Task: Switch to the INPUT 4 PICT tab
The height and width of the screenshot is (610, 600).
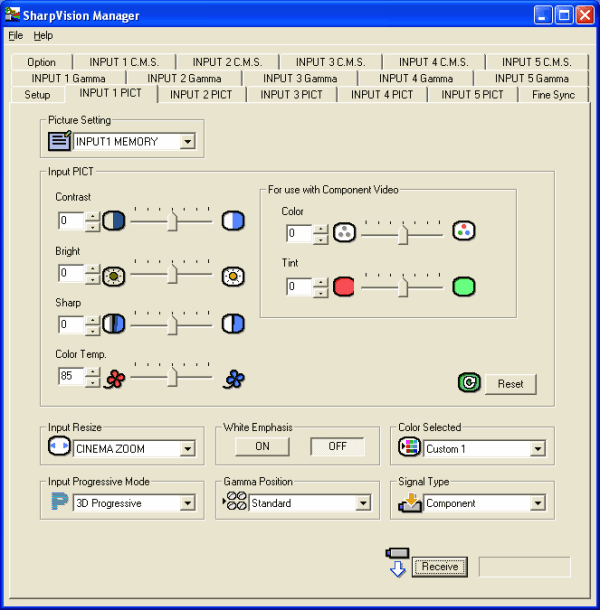Action: point(382,95)
